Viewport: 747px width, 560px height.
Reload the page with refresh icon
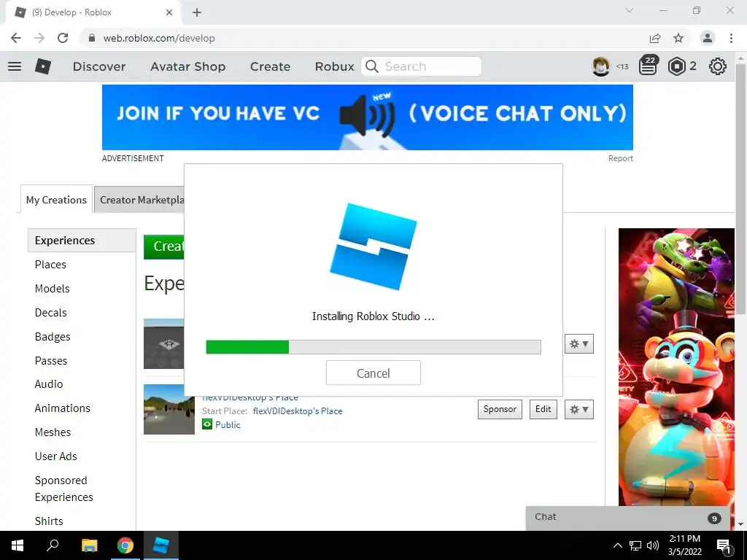(63, 38)
